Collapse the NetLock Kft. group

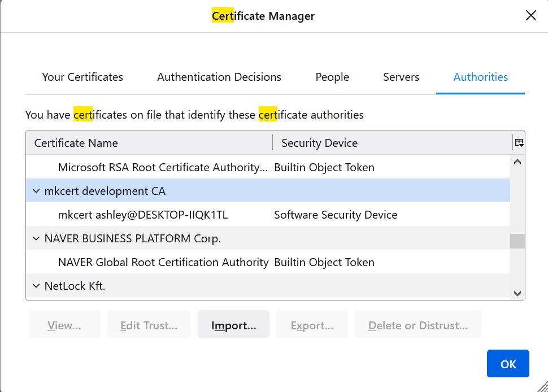[x=36, y=286]
